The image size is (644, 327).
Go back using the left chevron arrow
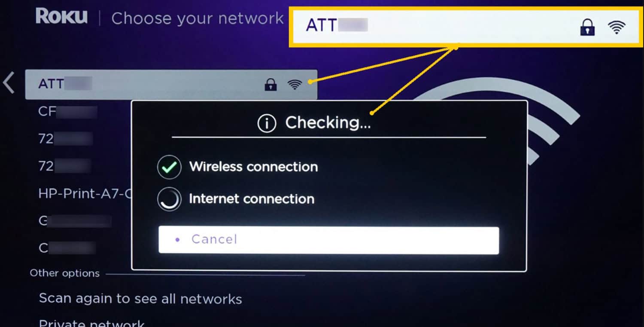[x=9, y=83]
